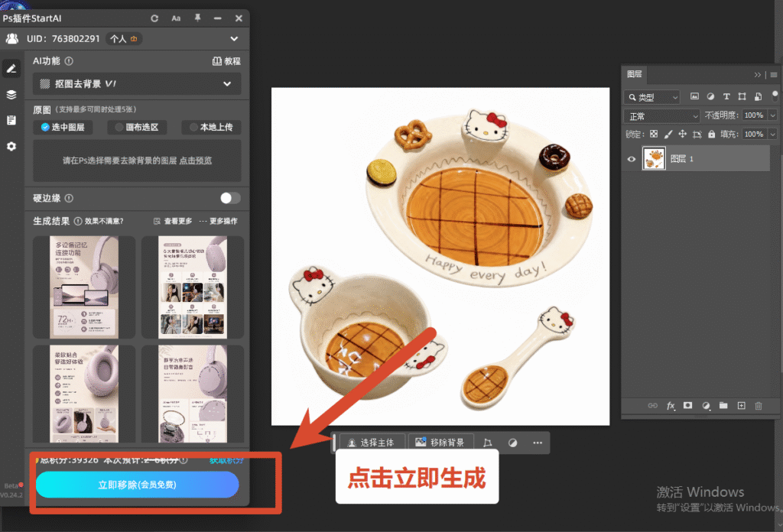
Task: Open 柔软贴合 headphone result thumbnail
Action: pyautogui.click(x=84, y=394)
